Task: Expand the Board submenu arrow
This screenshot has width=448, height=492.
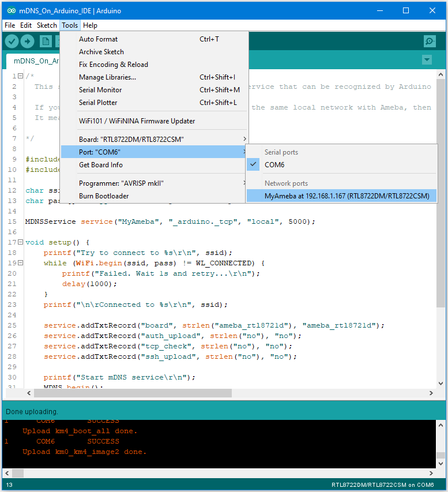Action: 244,139
